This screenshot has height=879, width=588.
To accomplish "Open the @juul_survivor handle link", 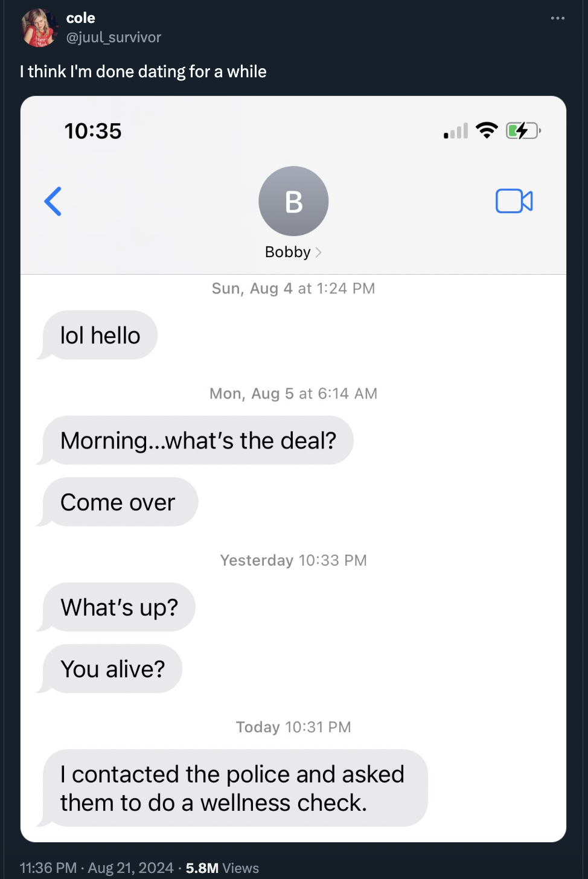I will pyautogui.click(x=113, y=37).
